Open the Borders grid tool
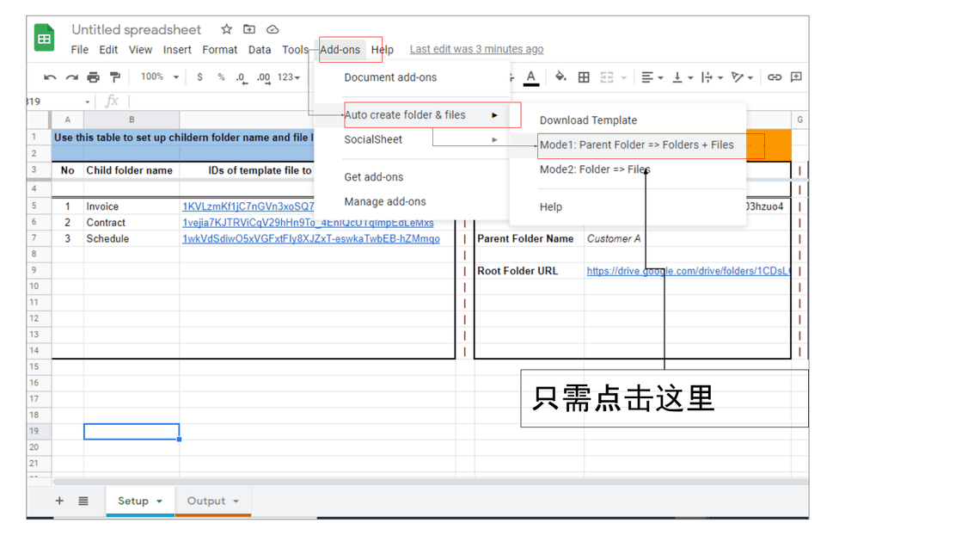The image size is (980, 535). (584, 77)
